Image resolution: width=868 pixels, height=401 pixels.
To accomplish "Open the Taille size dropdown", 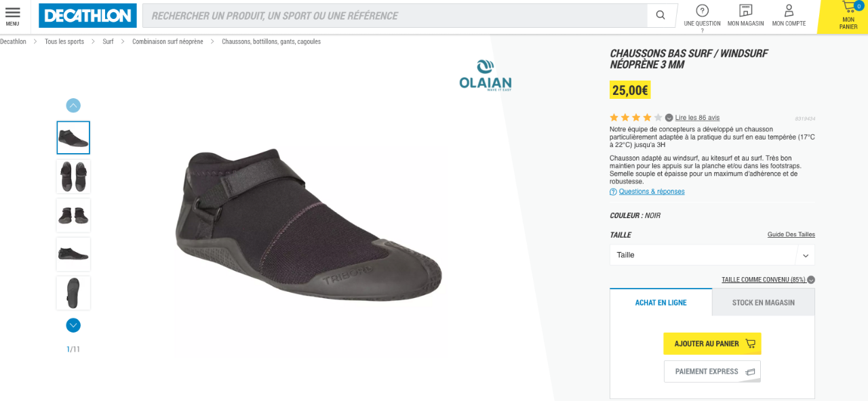I will (712, 255).
